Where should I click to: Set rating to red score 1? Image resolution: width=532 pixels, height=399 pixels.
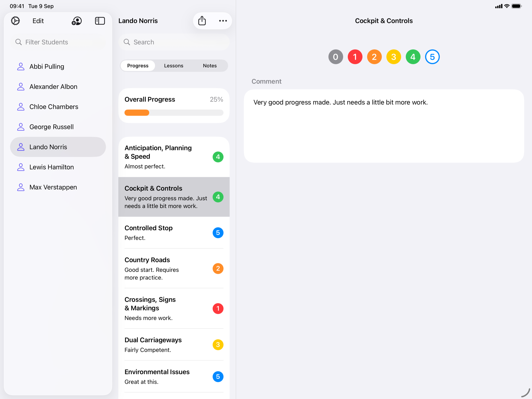[355, 57]
